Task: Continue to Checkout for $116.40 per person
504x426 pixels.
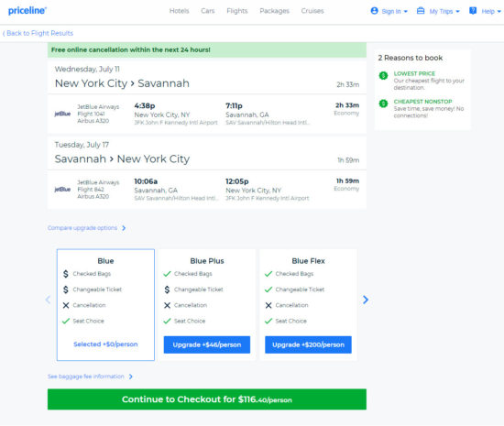Action: [207, 399]
